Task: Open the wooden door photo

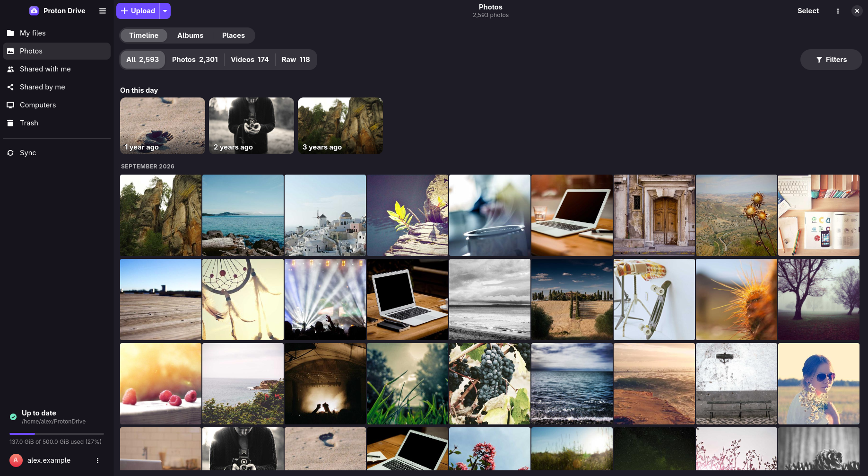Action: coord(654,215)
